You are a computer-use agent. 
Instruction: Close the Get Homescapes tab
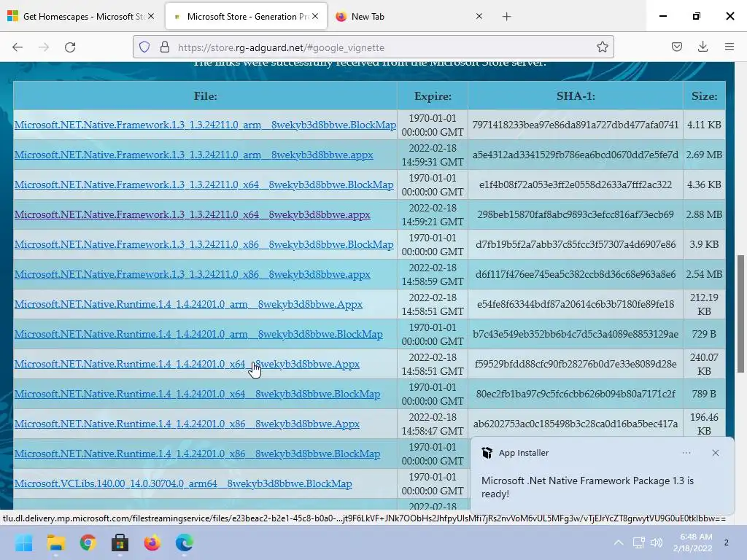tap(151, 16)
